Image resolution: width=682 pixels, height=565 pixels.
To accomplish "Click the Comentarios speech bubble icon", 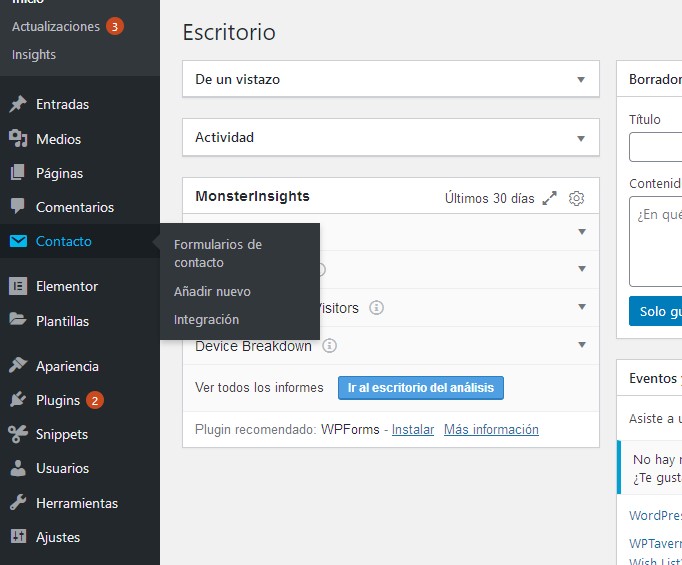I will tap(18, 207).
